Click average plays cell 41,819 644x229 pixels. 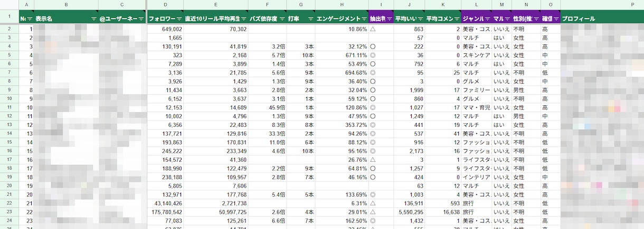click(x=216, y=47)
